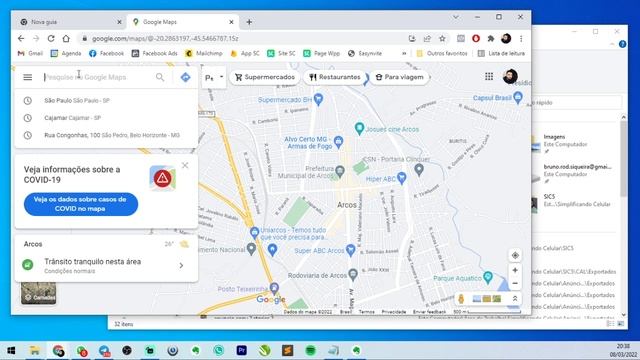Focus the Google Maps search box
640x360 pixels.
(97, 77)
